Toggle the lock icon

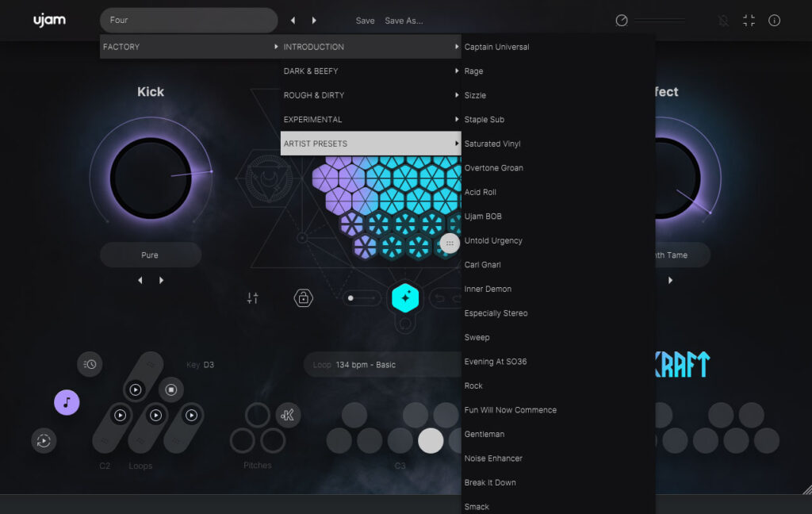click(x=304, y=298)
